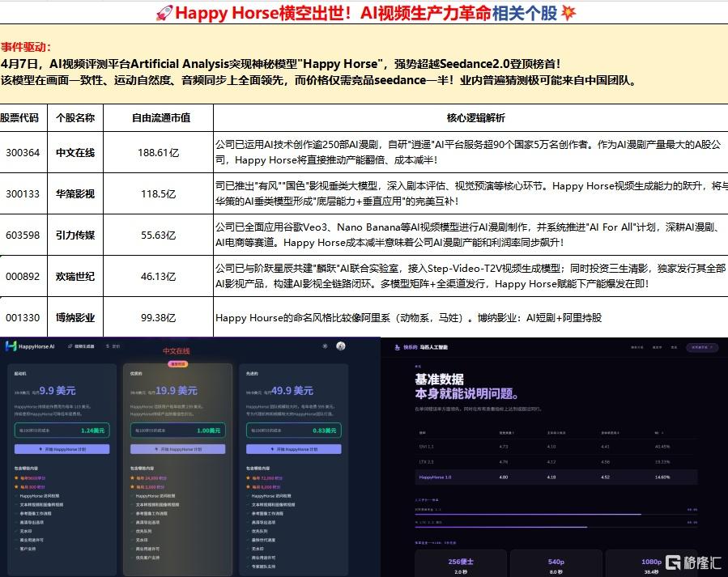Click the longer purple progress bar

(x=528, y=514)
